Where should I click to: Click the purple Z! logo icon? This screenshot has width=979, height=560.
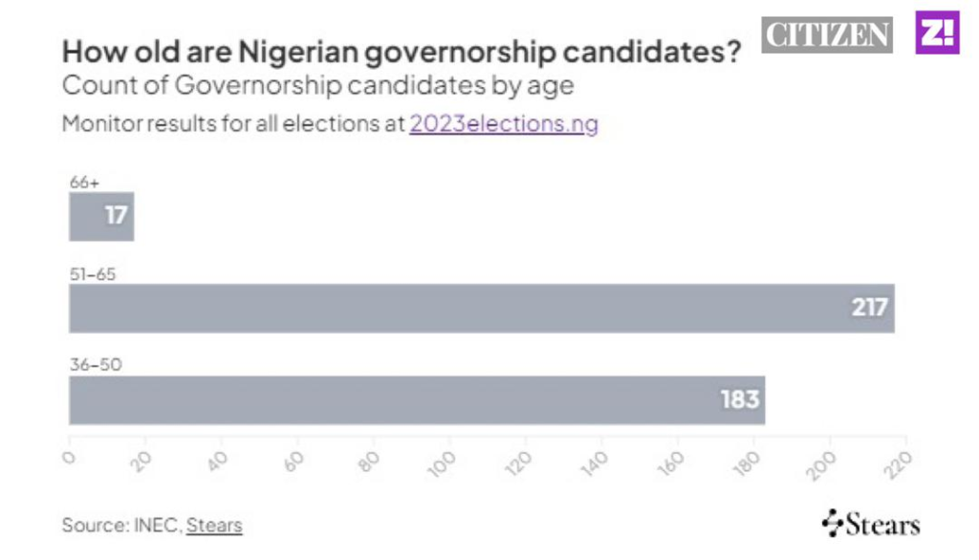[x=937, y=33]
